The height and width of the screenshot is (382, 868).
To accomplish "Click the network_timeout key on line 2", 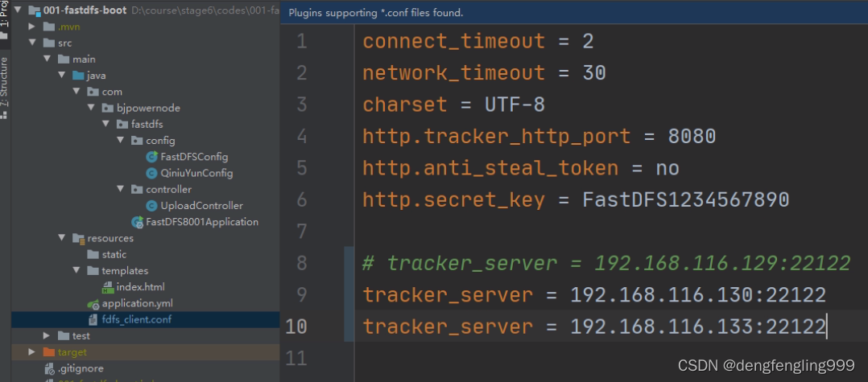I will pos(454,73).
